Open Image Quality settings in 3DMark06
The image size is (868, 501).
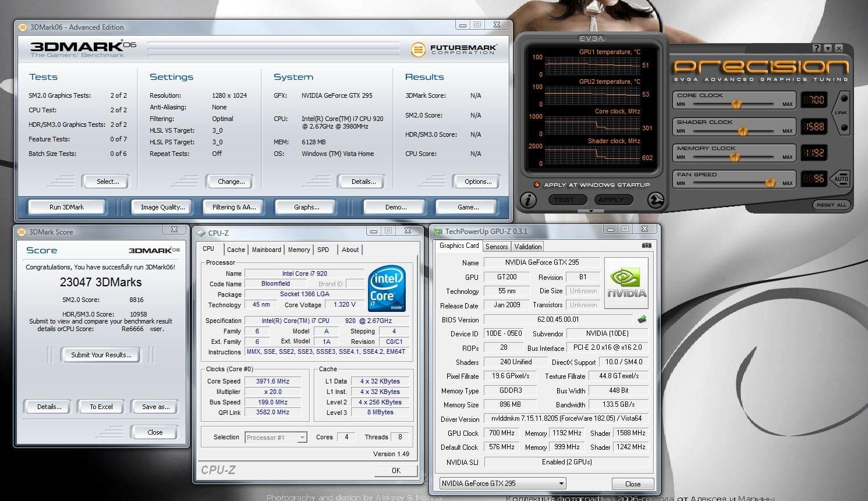[x=163, y=207]
